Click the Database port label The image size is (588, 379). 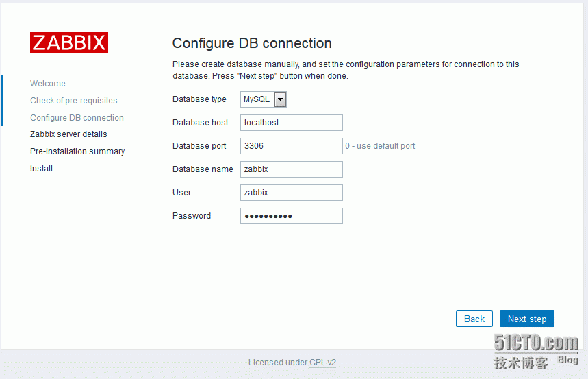(x=199, y=146)
